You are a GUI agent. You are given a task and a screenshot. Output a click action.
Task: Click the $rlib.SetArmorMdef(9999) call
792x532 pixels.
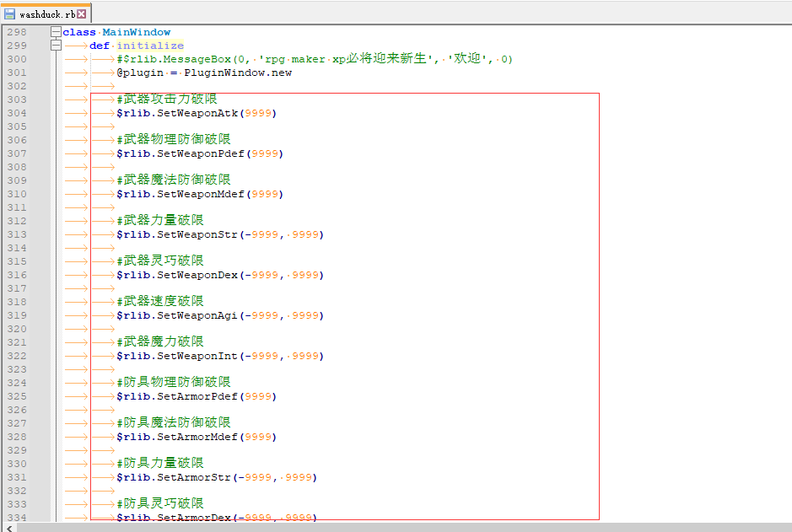[197, 437]
